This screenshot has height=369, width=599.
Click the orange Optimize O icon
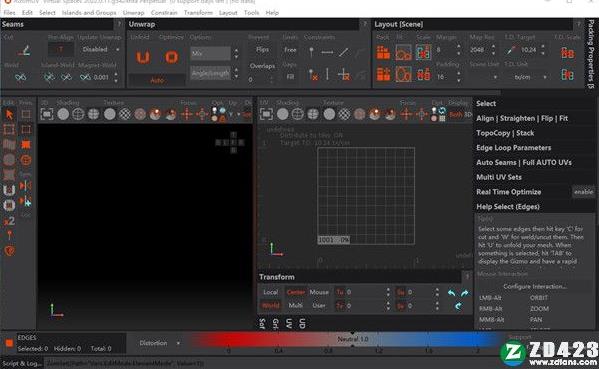coord(172,57)
